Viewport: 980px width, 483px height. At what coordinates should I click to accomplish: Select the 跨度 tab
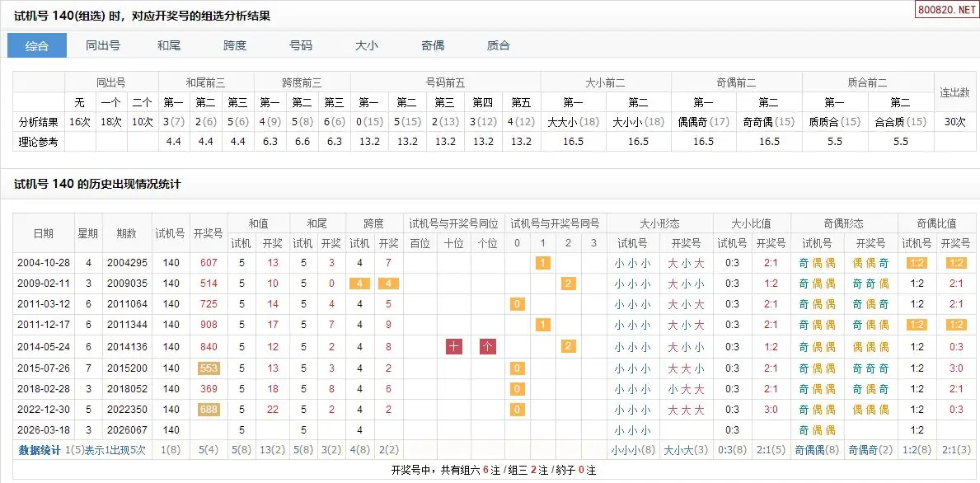click(235, 46)
